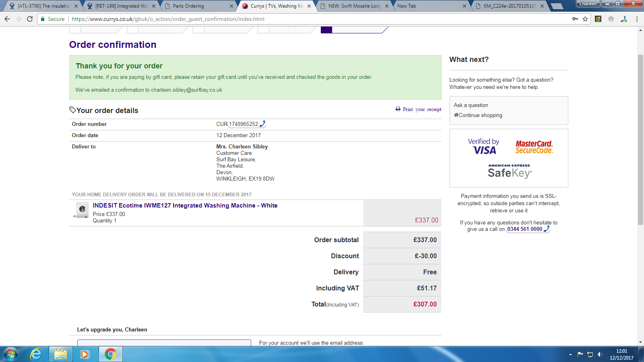The width and height of the screenshot is (644, 362).
Task: Close the New Tab tab
Action: (464, 6)
